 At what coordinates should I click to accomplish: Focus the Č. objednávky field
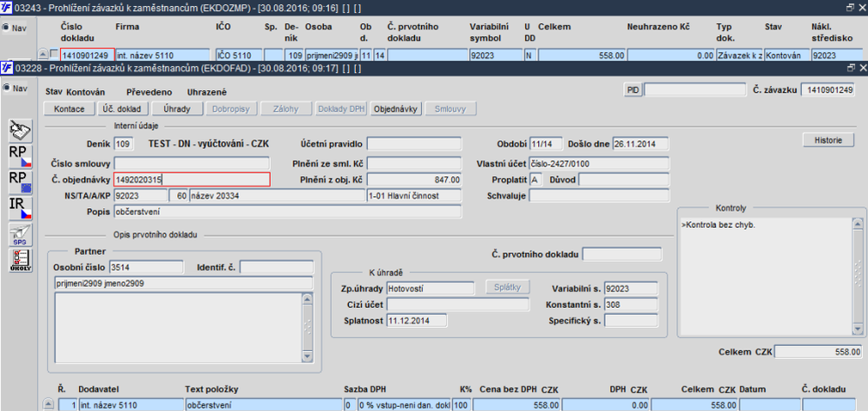(192, 179)
